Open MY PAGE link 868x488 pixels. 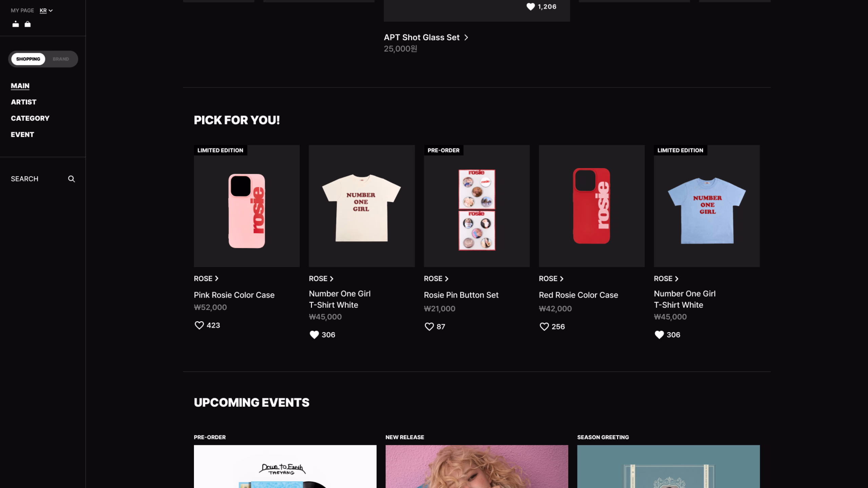coord(22,11)
